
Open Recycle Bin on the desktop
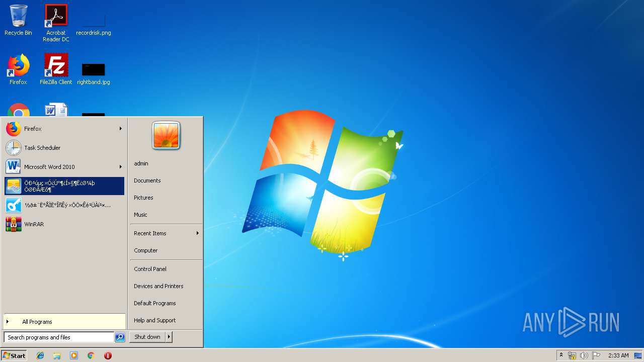click(18, 20)
